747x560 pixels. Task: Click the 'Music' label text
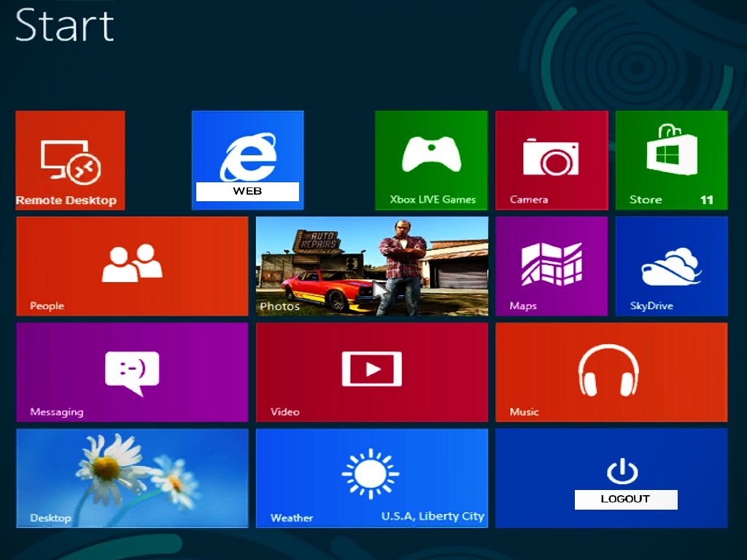[x=524, y=412]
